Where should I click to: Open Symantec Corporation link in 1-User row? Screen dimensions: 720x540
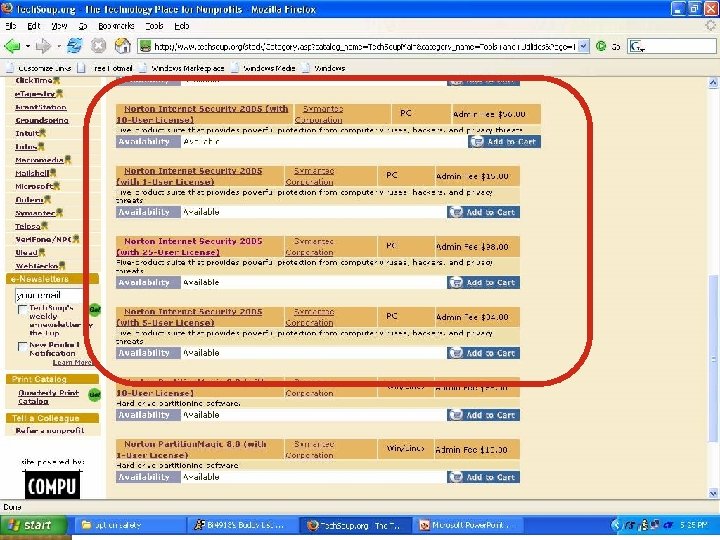point(310,176)
